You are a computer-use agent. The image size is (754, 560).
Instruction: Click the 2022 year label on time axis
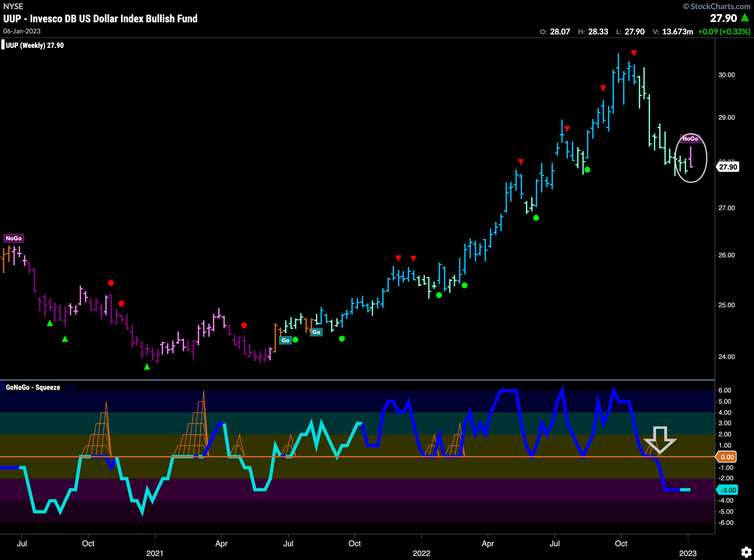click(421, 553)
